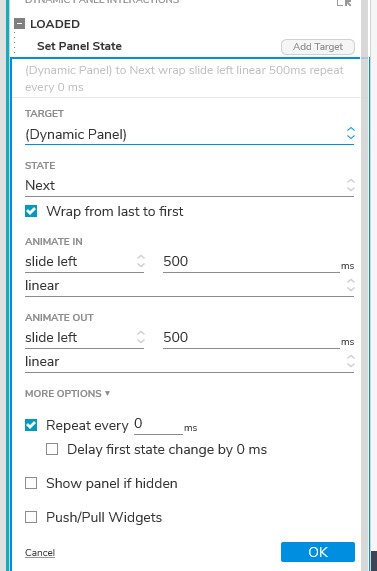The width and height of the screenshot is (377, 571).
Task: Uncheck Wrap from last to first
Action: tap(31, 211)
